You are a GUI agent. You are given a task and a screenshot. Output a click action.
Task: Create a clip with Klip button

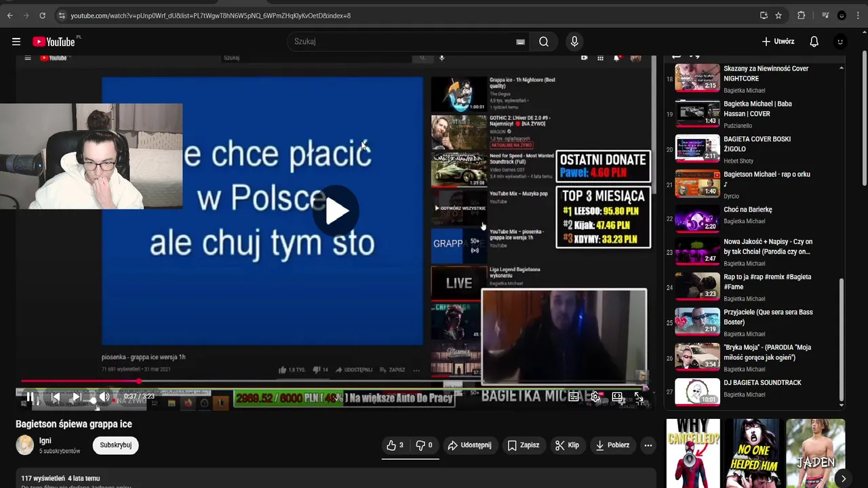pos(567,445)
